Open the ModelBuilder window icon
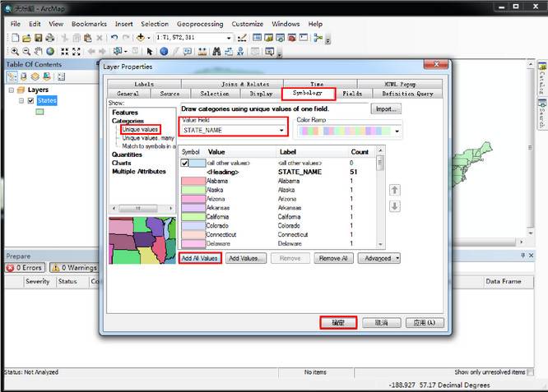 [318, 38]
